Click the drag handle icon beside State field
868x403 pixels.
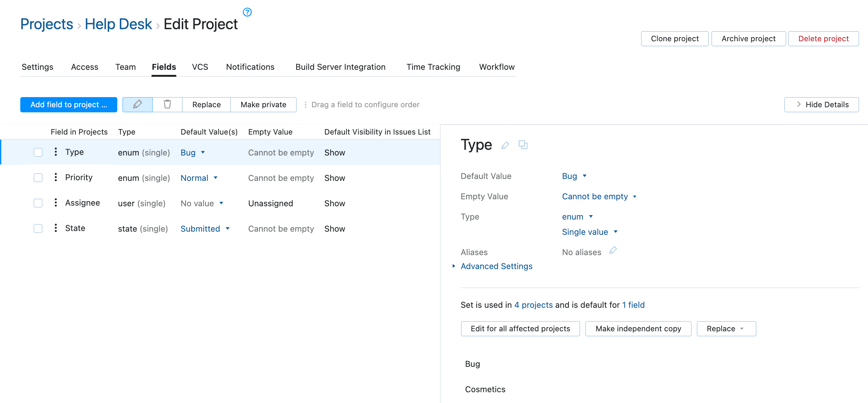click(x=55, y=228)
